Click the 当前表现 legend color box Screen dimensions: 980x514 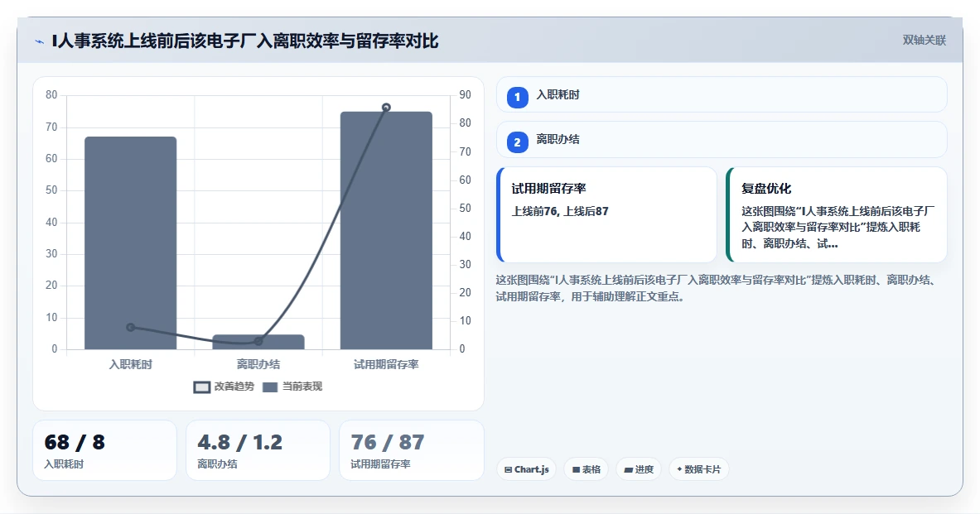coord(270,387)
